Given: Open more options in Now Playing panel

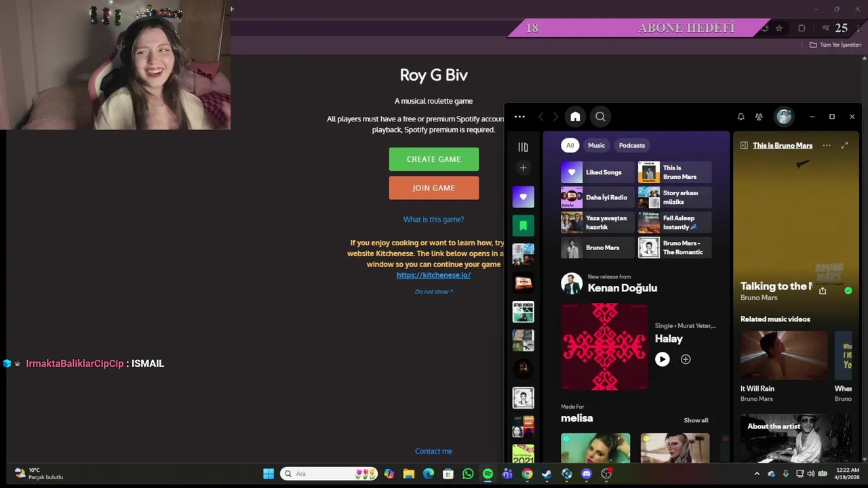Looking at the screenshot, I should click(826, 145).
